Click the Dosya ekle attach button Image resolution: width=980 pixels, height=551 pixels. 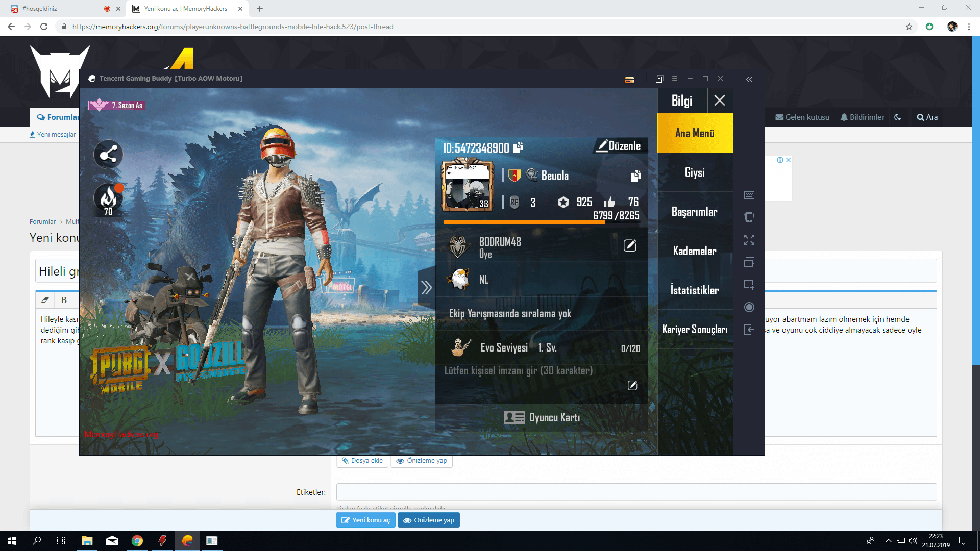362,461
